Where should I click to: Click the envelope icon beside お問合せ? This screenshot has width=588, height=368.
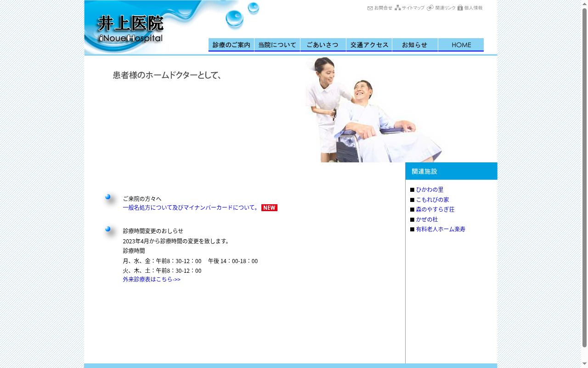pyautogui.click(x=370, y=8)
